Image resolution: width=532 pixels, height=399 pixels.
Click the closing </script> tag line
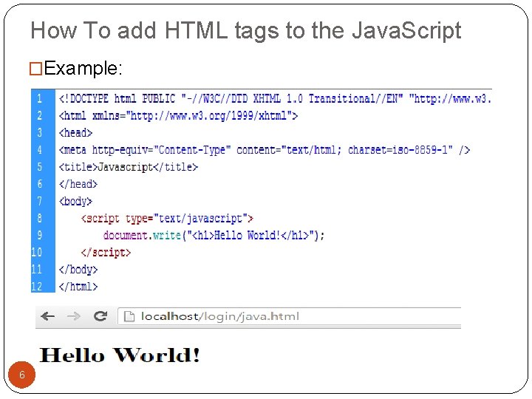pyautogui.click(x=106, y=253)
